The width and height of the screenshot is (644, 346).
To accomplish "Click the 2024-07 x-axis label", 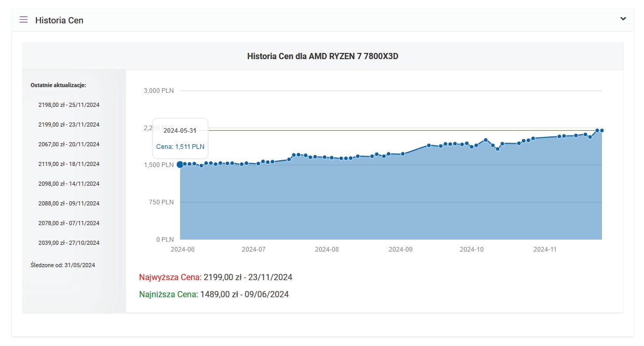I will click(254, 249).
